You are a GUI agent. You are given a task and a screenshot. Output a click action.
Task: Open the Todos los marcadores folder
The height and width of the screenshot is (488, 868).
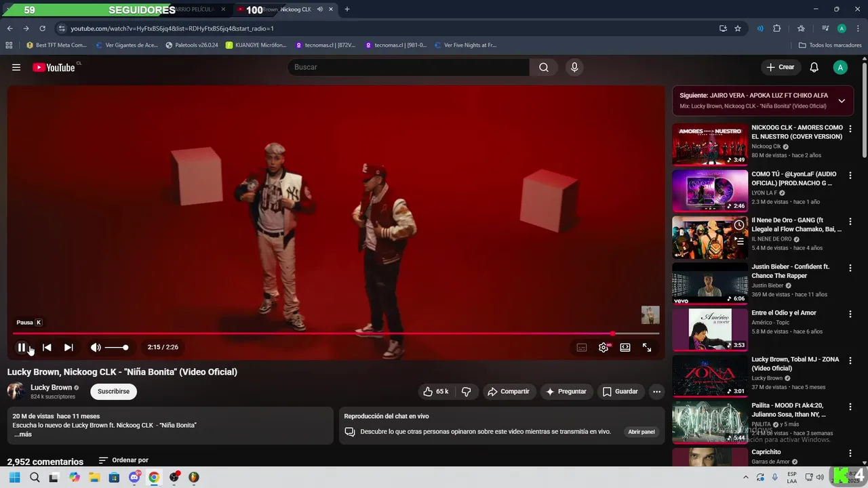pyautogui.click(x=830, y=45)
